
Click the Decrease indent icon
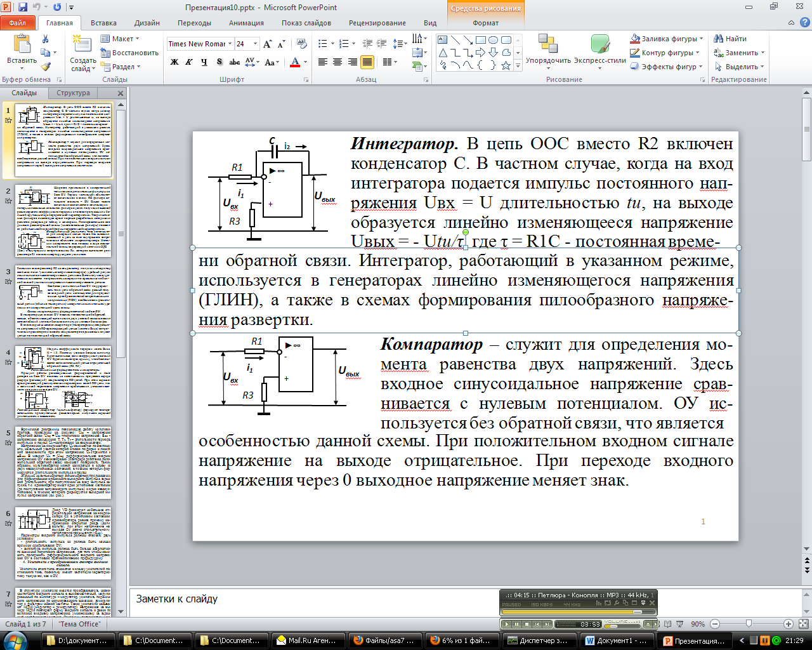[x=367, y=44]
